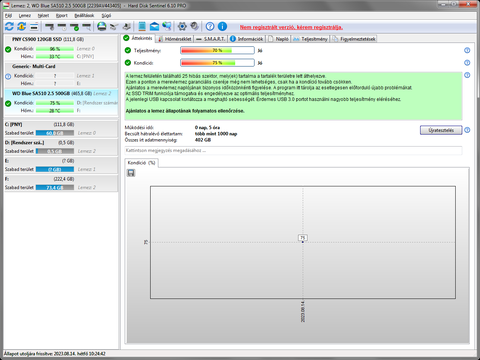The image size is (480, 360).
Task: Click info icon beside green status text
Action: [467, 75]
